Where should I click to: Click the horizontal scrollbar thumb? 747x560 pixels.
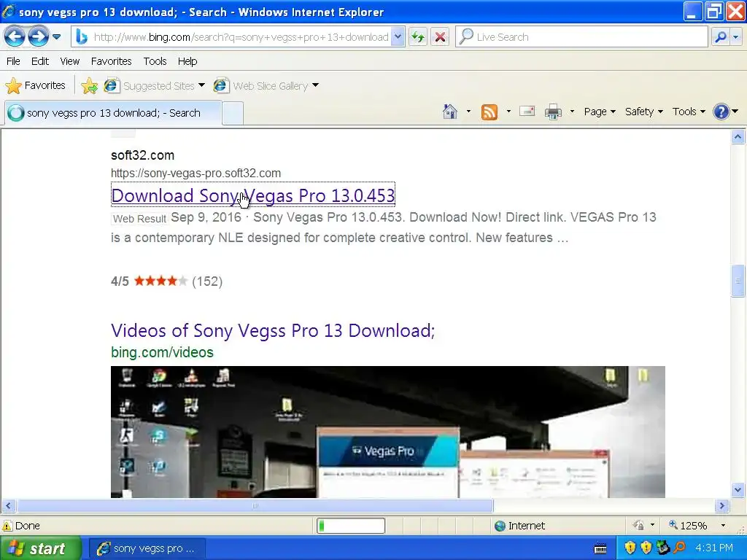(x=255, y=506)
